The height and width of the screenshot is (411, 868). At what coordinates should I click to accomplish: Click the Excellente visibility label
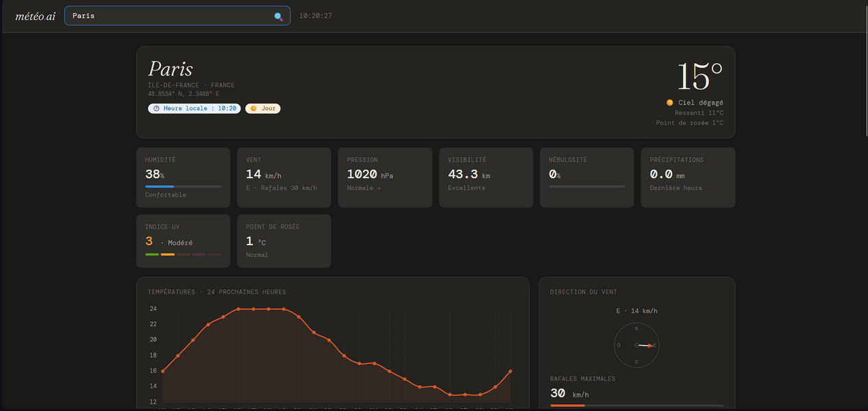click(x=467, y=188)
